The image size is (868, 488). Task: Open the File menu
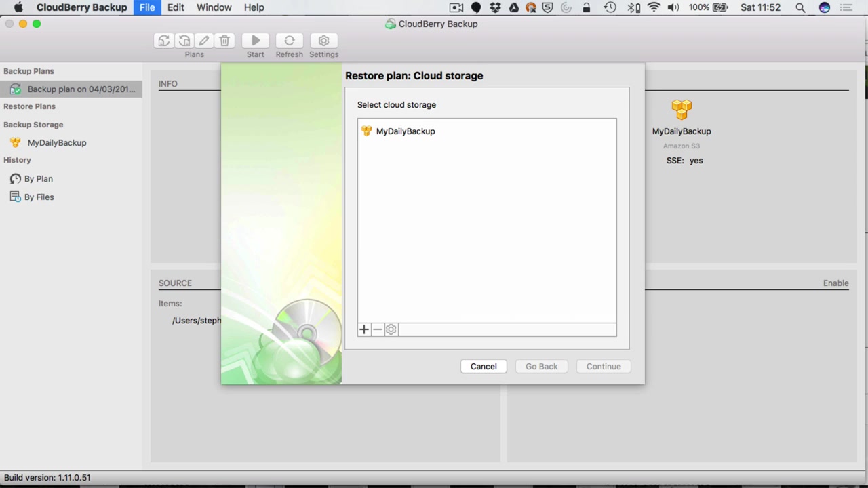[x=147, y=7]
